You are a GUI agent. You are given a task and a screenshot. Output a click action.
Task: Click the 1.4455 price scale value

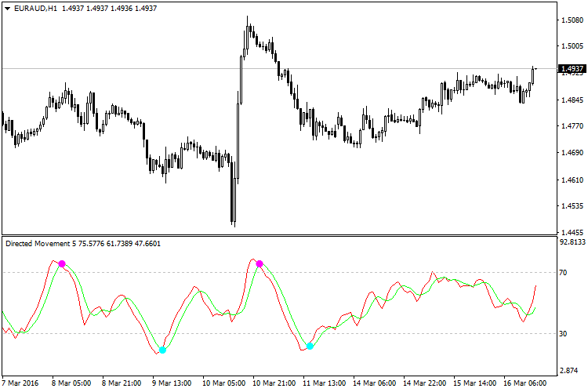[571, 232]
